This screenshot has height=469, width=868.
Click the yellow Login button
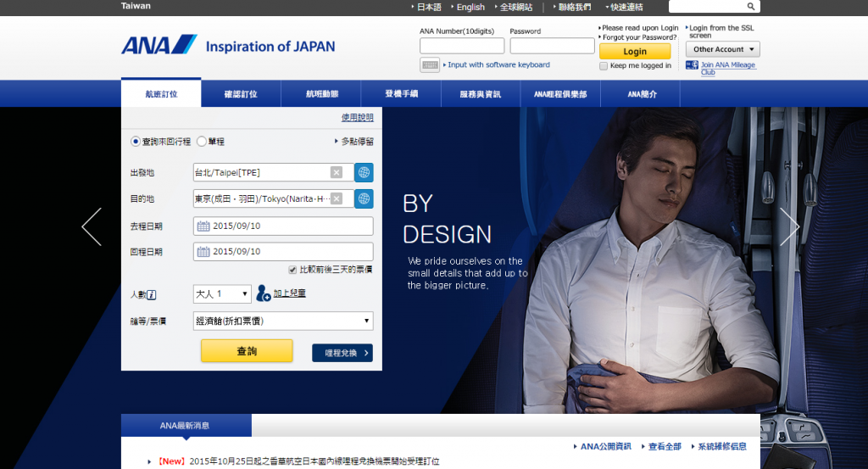[635, 51]
